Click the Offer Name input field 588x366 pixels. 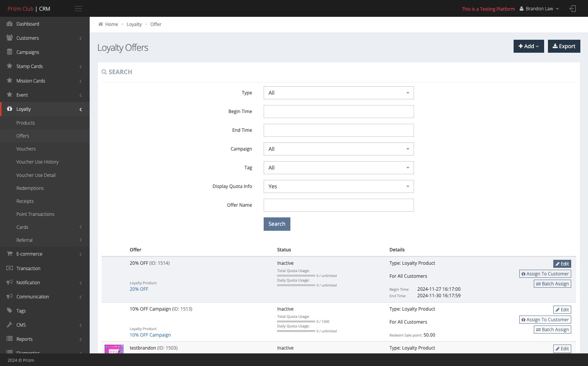339,205
